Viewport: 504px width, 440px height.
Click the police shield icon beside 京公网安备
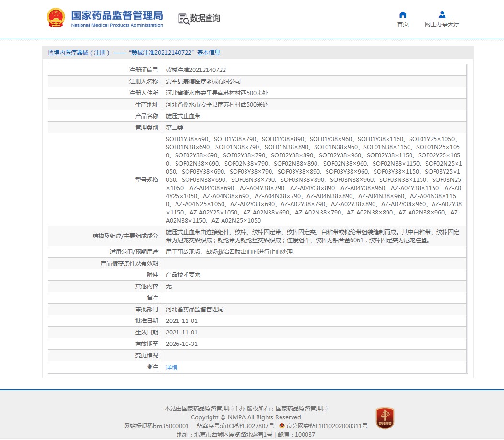(x=282, y=426)
